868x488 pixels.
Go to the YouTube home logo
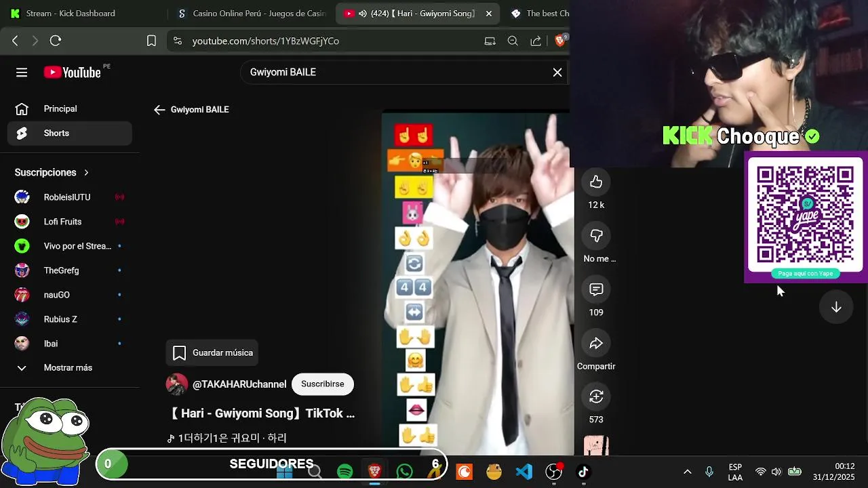73,73
